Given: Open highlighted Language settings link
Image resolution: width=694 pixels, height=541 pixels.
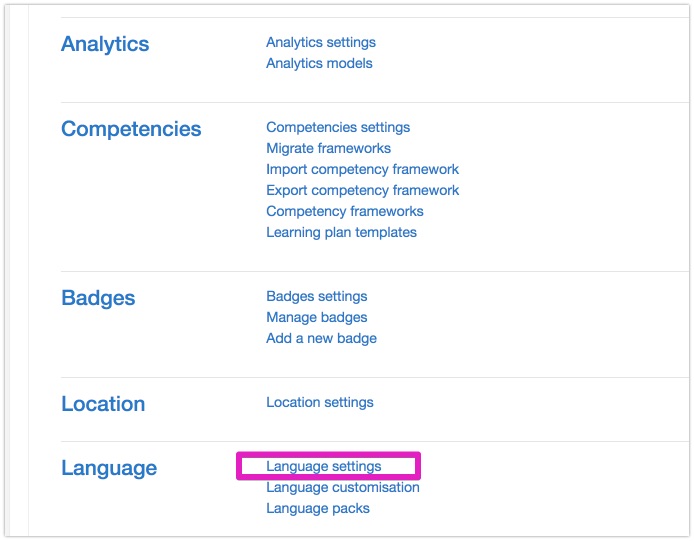Looking at the screenshot, I should [x=324, y=466].
